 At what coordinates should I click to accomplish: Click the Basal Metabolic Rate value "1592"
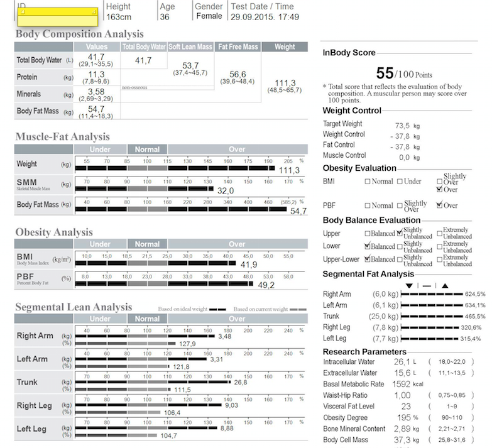pos(402,384)
